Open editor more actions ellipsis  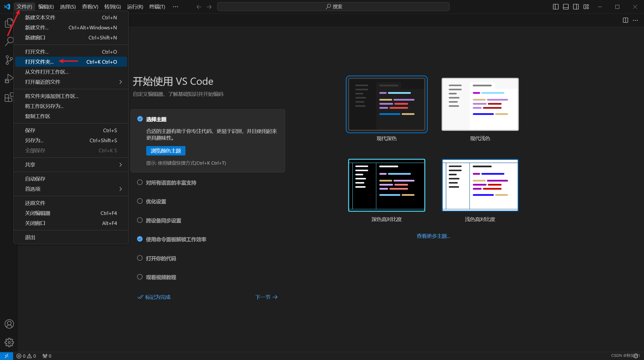(636, 20)
